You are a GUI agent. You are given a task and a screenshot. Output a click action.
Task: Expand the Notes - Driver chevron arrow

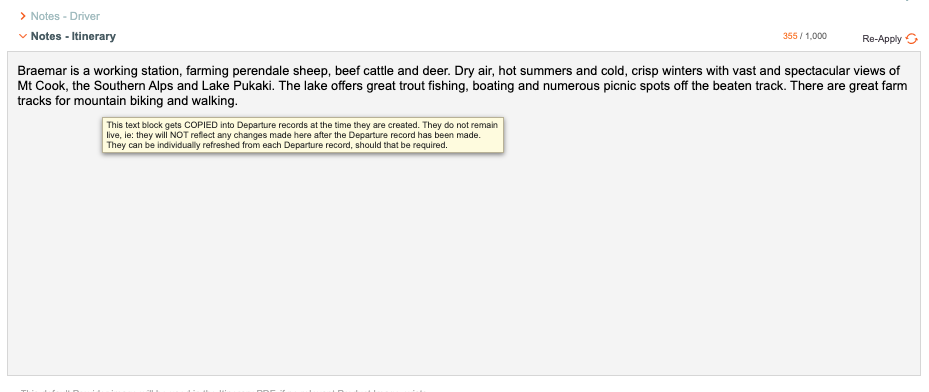coord(23,16)
